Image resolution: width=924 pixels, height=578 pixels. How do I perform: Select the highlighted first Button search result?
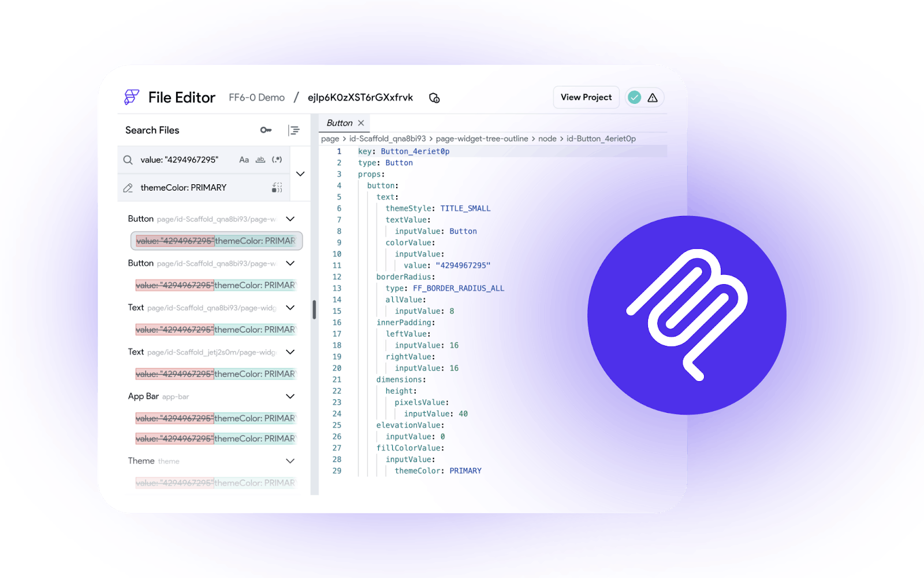pos(217,241)
